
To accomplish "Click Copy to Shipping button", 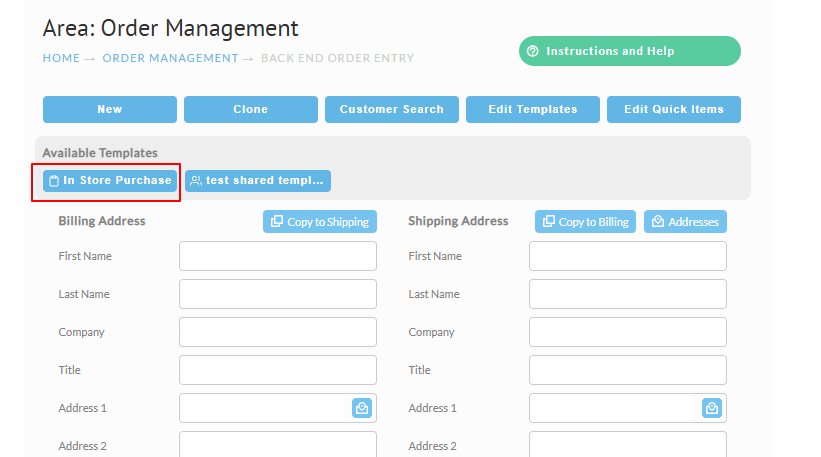I will click(x=319, y=221).
